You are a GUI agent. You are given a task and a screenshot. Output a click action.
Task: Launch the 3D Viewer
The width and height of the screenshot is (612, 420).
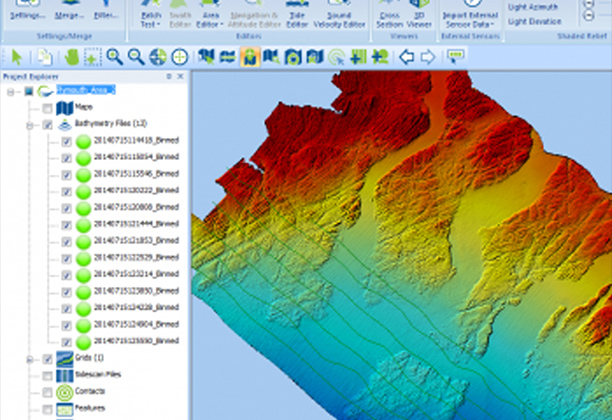420,16
